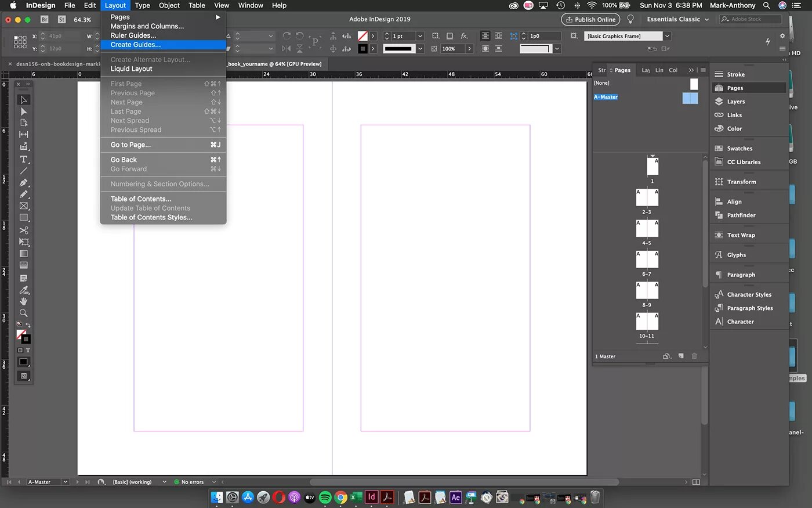Viewport: 812px width, 508px height.
Task: Select the Pen tool
Action: point(24,183)
